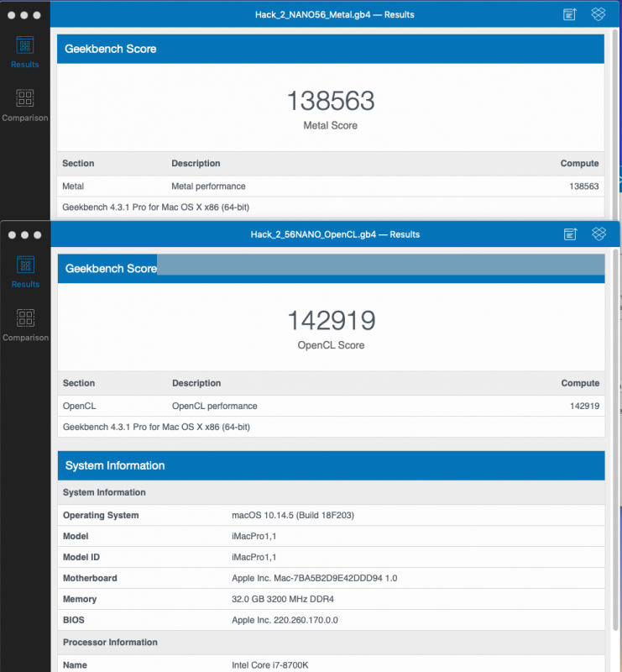
Task: Click the 'Metal' section cell
Action: (x=73, y=186)
